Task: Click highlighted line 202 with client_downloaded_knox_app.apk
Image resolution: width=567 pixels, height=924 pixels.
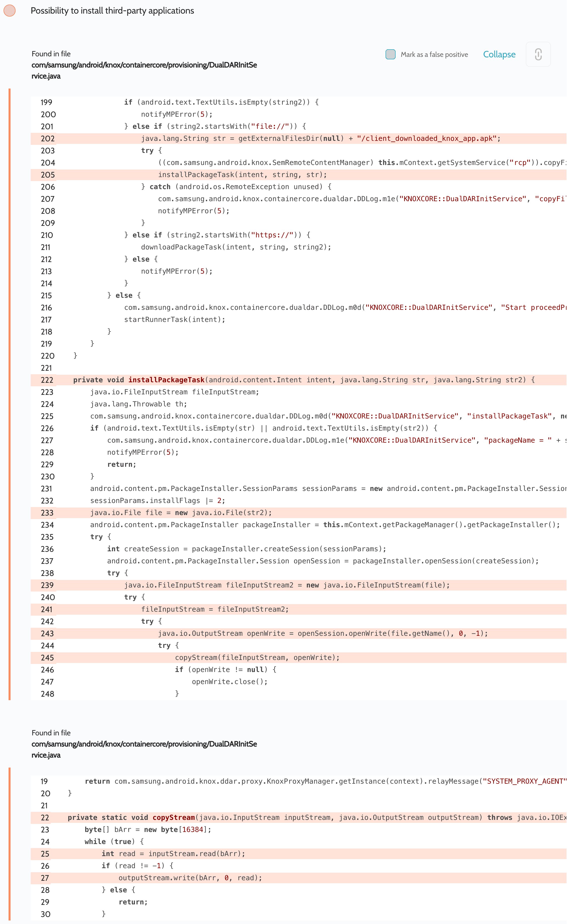Action: click(320, 138)
